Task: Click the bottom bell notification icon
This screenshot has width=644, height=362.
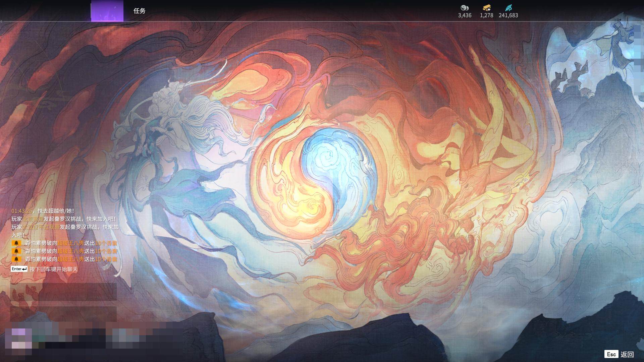Action: tap(16, 259)
